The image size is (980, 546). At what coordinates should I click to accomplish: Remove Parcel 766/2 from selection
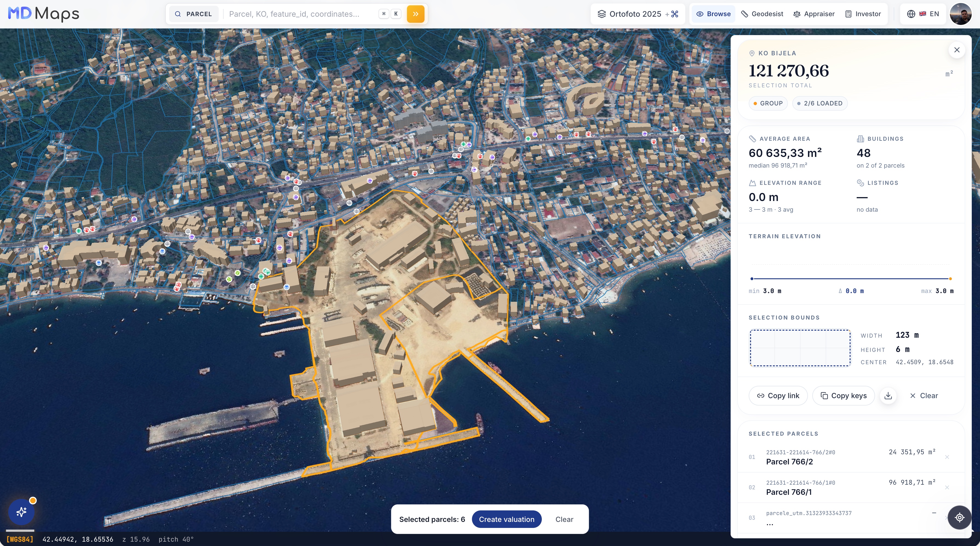click(947, 457)
